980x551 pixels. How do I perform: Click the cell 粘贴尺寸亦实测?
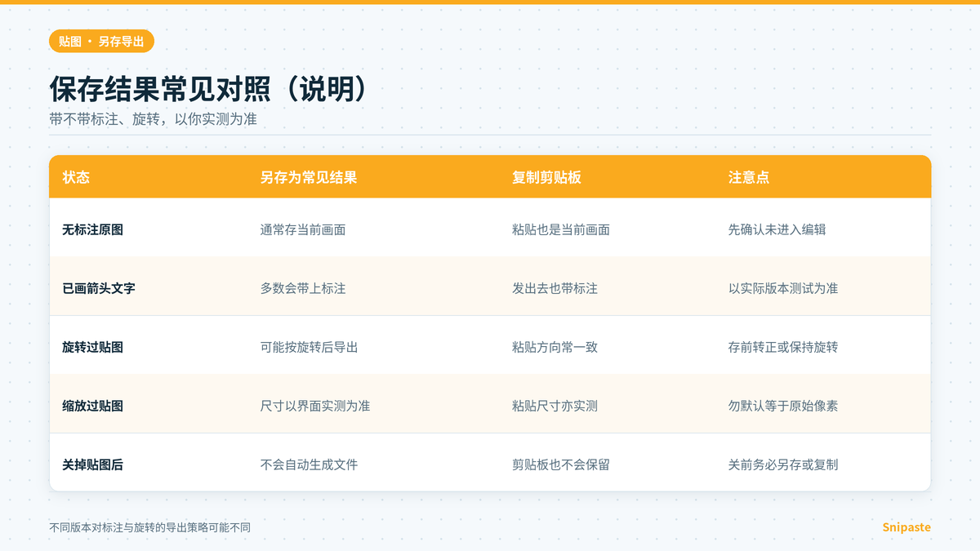click(x=555, y=406)
